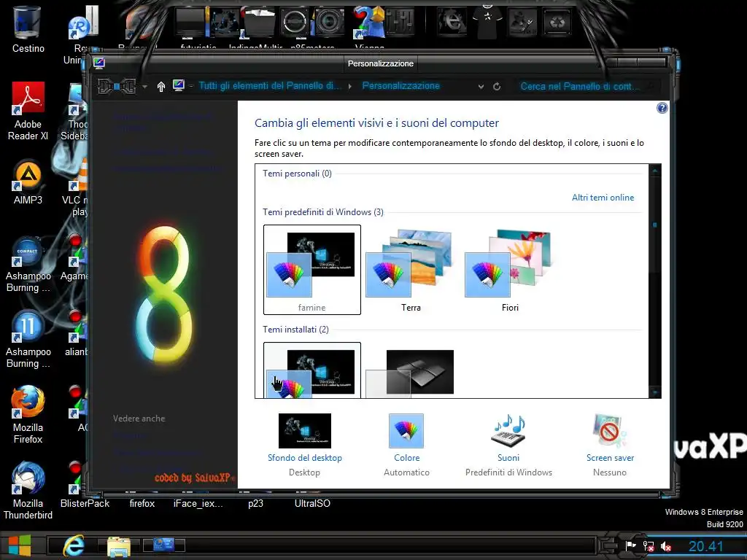Click the recycle dock icon at top right
This screenshot has height=560, width=747.
point(557,21)
